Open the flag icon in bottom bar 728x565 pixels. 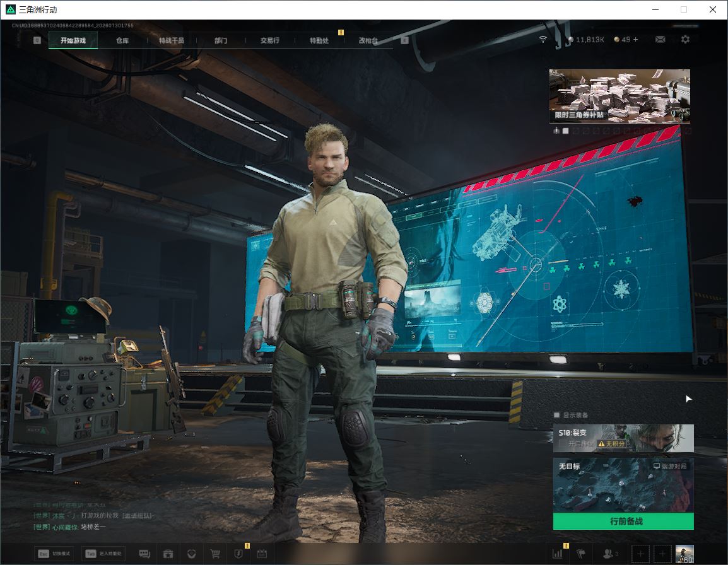(x=581, y=554)
